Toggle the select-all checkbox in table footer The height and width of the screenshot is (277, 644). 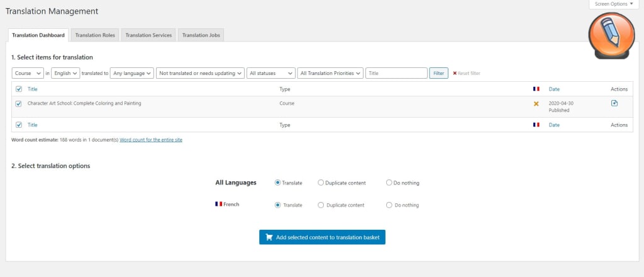click(18, 125)
